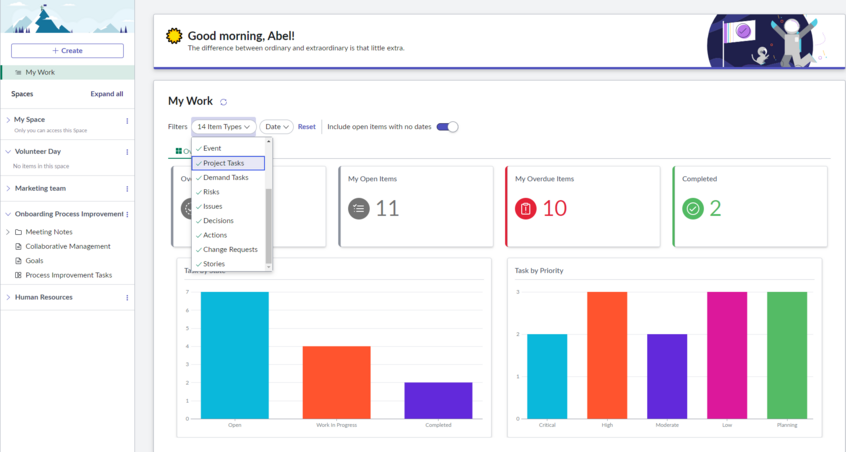
Task: Open the Date filter dropdown
Action: (x=276, y=127)
